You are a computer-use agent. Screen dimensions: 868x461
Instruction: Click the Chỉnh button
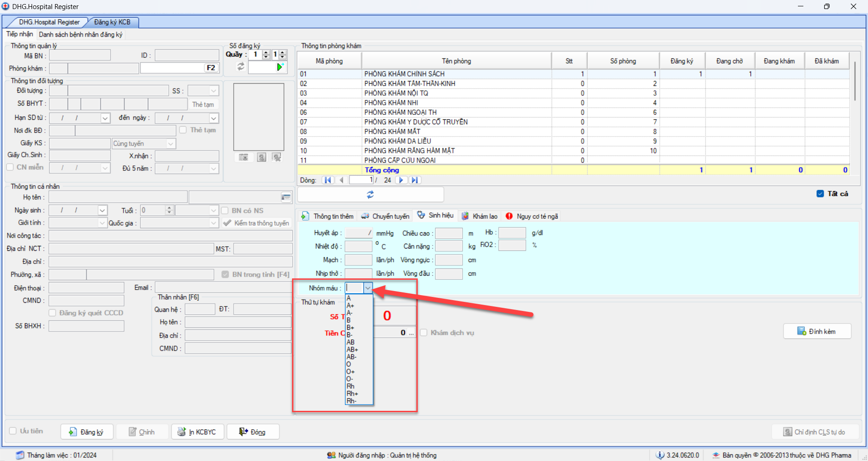click(x=142, y=432)
